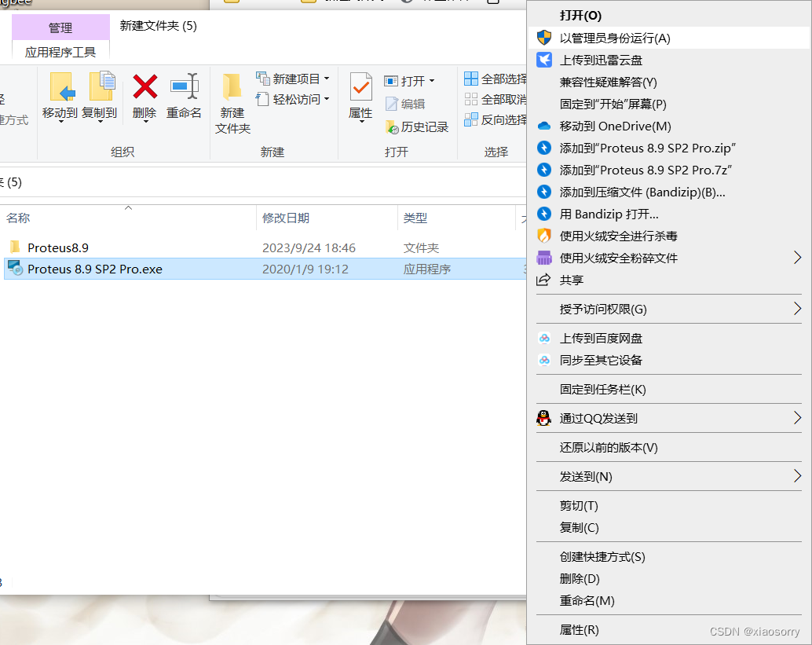
Task: Click the Edit ribbon item
Action: tap(405, 104)
